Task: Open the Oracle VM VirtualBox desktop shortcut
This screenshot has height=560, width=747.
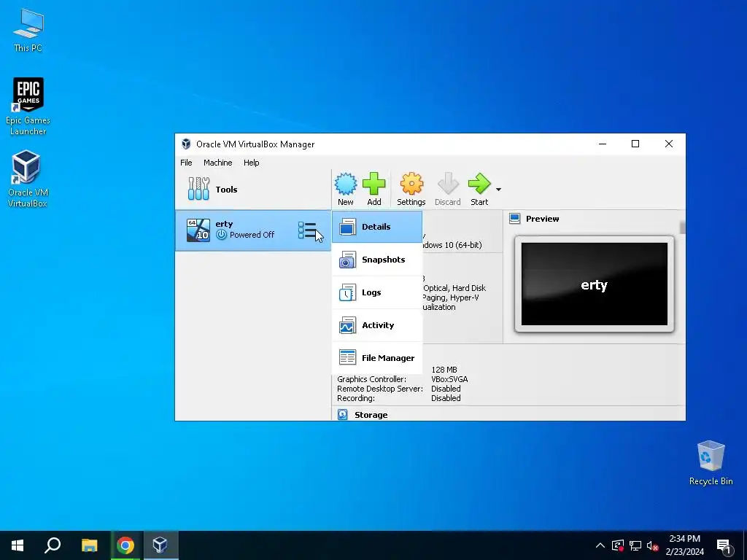Action: click(x=28, y=179)
